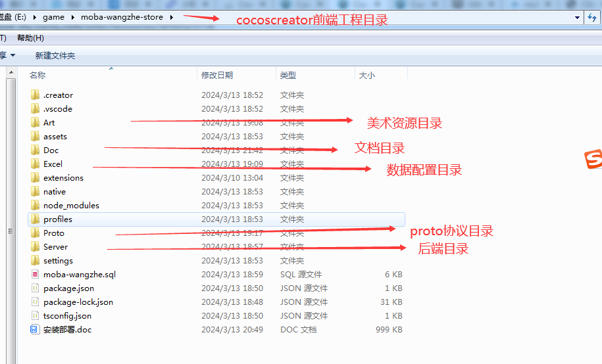Sort files by 名称 column header
The height and width of the screenshot is (364, 602).
pyautogui.click(x=38, y=76)
